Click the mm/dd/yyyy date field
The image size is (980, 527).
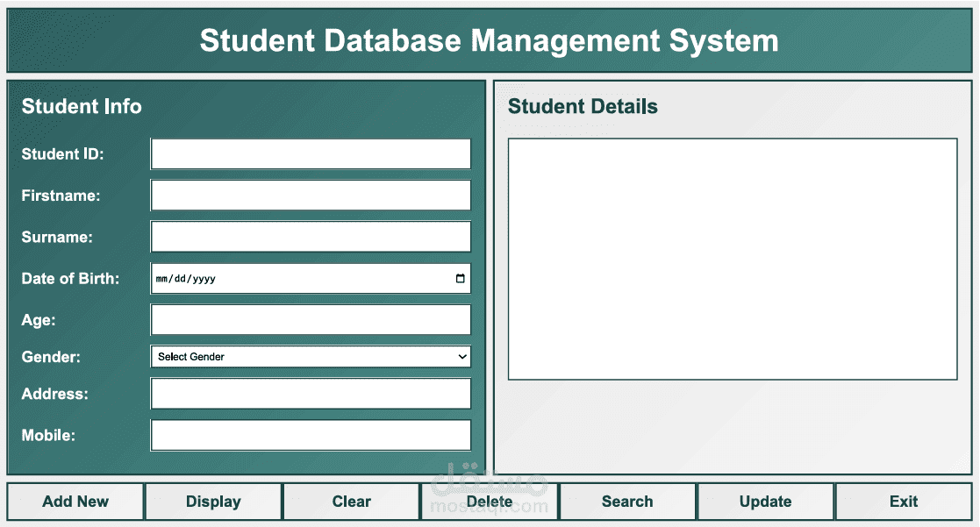tap(311, 279)
